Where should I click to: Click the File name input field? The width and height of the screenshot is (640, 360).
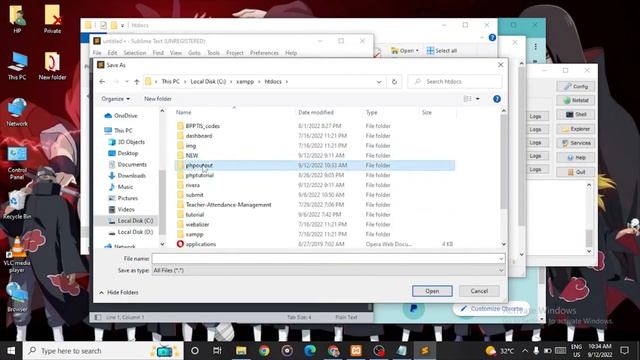point(325,258)
